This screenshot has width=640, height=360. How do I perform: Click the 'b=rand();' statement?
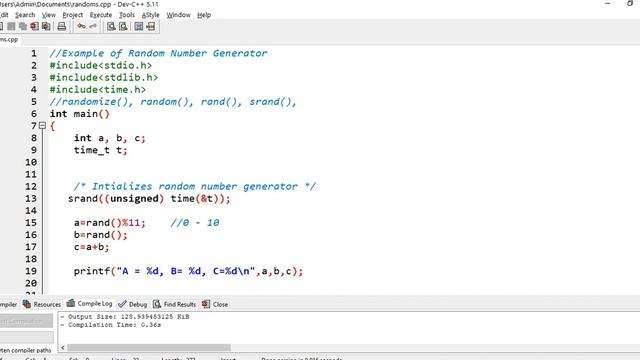(100, 235)
